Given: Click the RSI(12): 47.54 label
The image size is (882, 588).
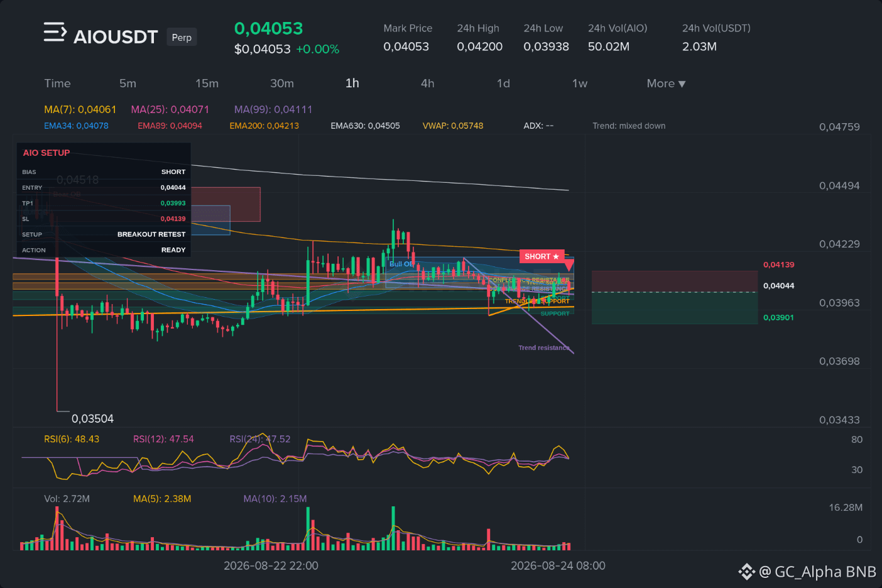Looking at the screenshot, I should 163,439.
